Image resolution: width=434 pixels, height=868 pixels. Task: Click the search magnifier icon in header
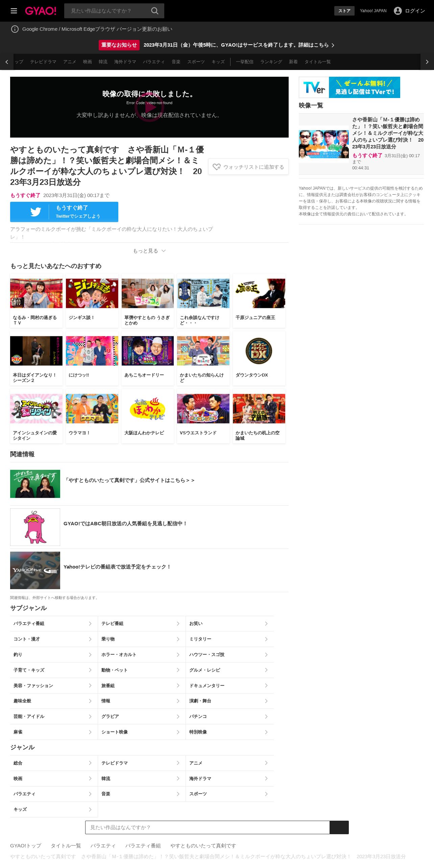click(x=155, y=11)
